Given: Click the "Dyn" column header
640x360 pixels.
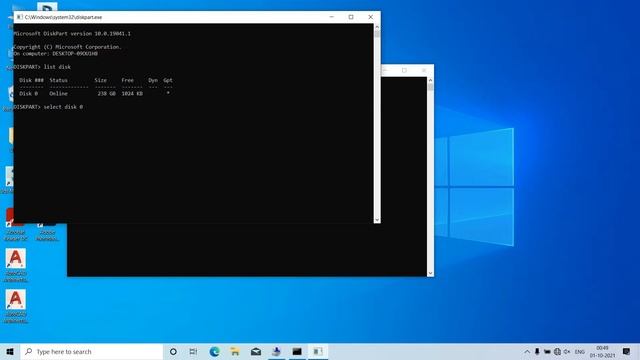Looking at the screenshot, I should coord(153,80).
